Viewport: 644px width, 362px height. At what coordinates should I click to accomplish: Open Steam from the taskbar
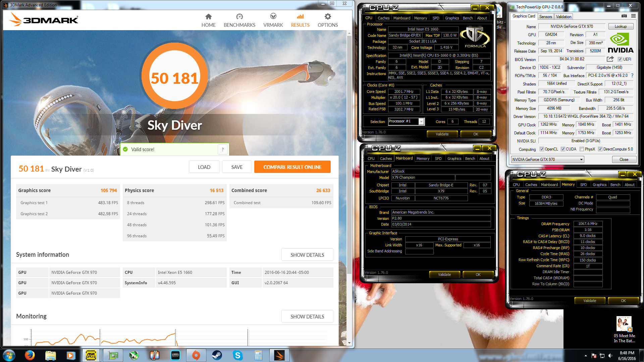click(217, 355)
